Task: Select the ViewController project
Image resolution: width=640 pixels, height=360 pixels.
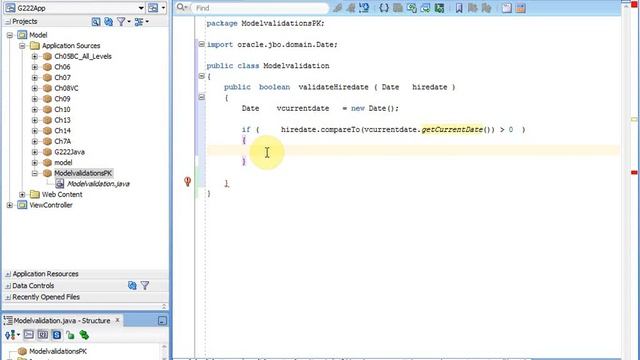Action: [x=51, y=205]
